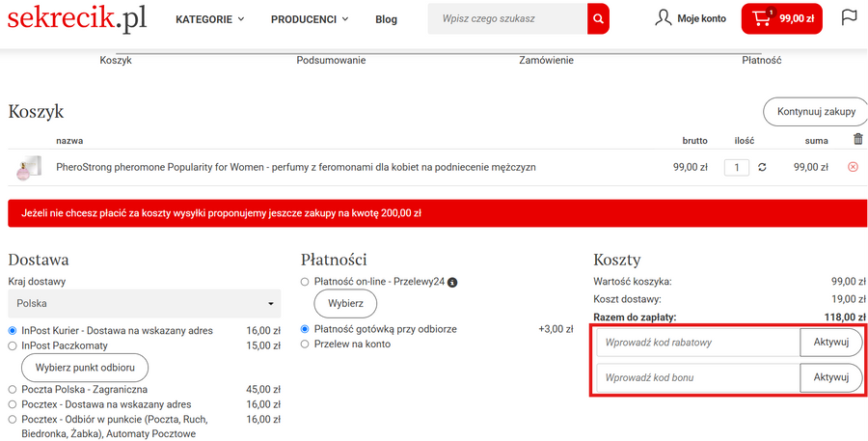This screenshot has height=441, width=868.
Task: Go to the sekrecik.pl homepage logo
Action: 77,17
